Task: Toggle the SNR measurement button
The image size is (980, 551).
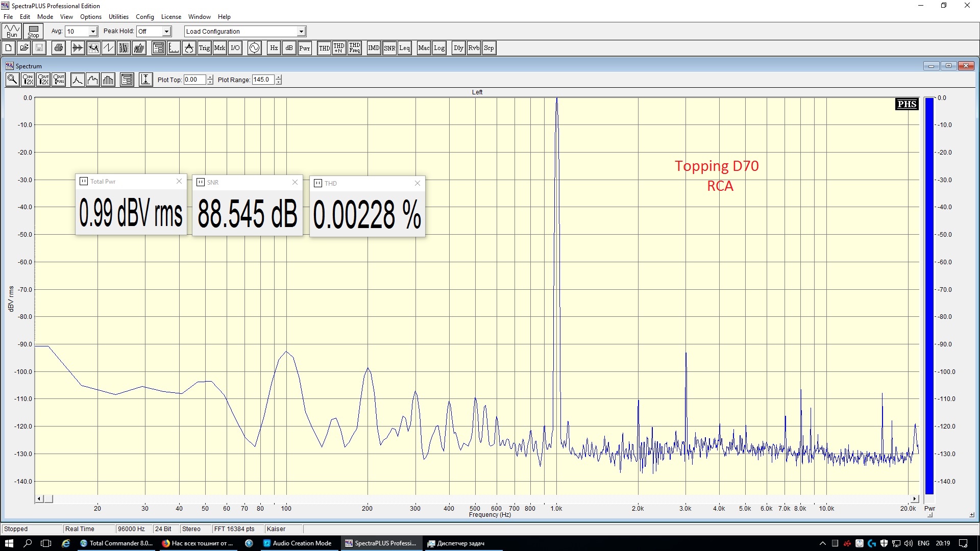Action: [x=389, y=48]
